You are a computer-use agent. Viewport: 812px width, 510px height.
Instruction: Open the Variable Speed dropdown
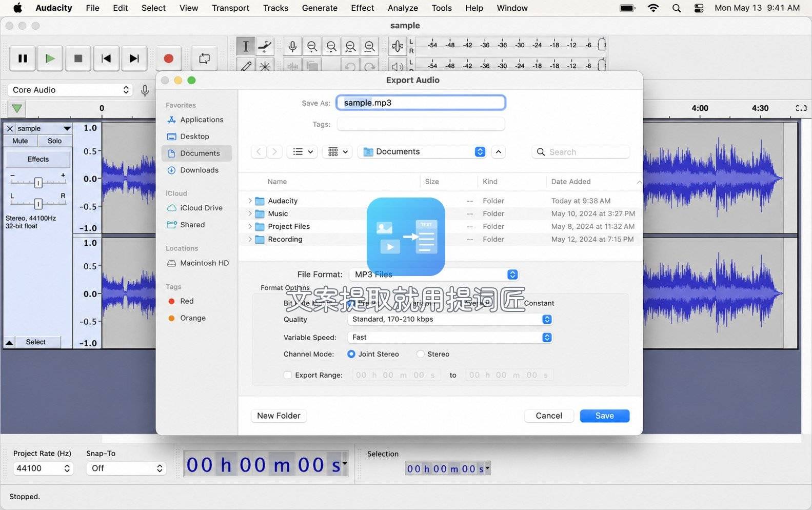point(450,337)
